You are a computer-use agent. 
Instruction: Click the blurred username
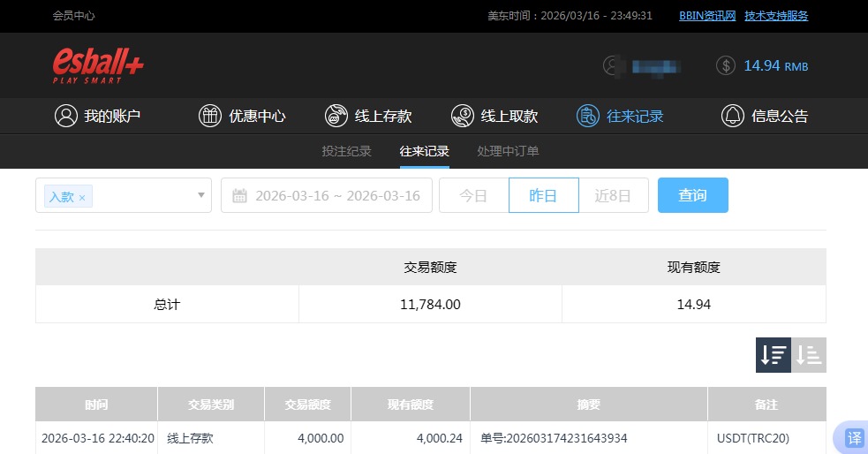(656, 67)
